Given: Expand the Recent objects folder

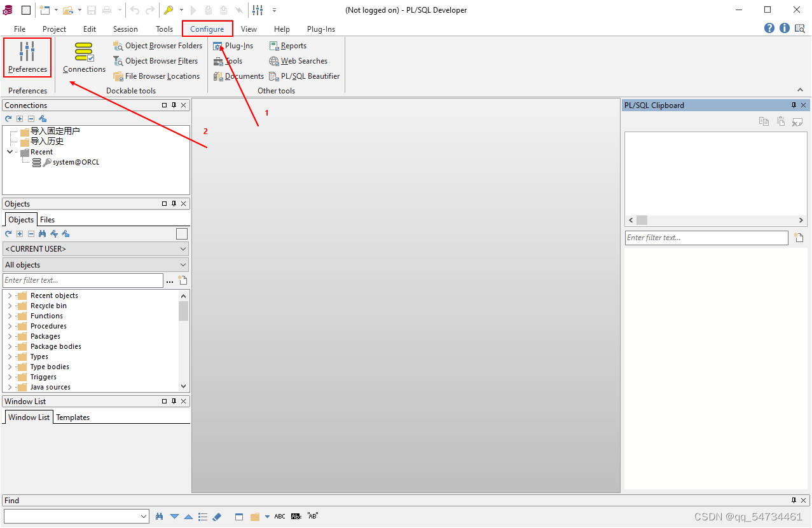Looking at the screenshot, I should [x=10, y=295].
